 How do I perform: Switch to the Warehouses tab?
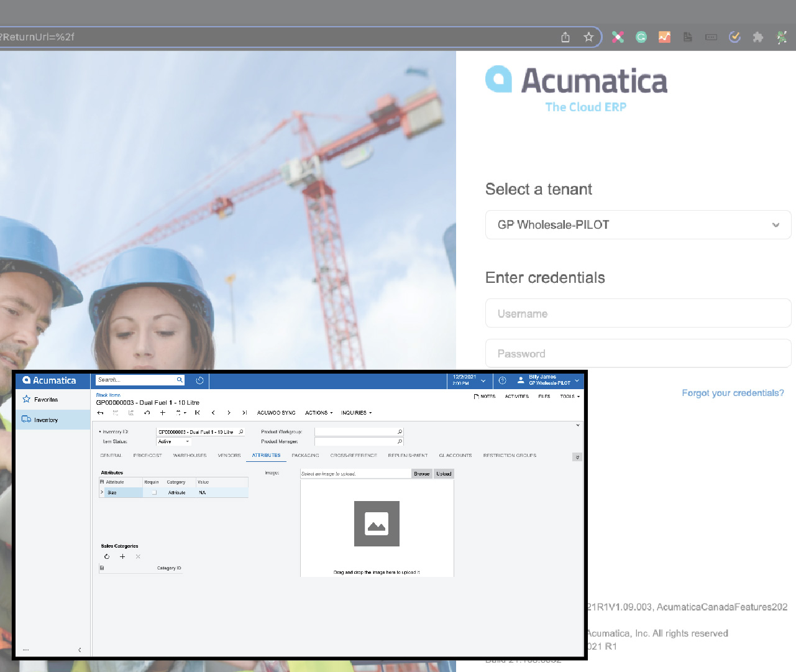point(190,456)
